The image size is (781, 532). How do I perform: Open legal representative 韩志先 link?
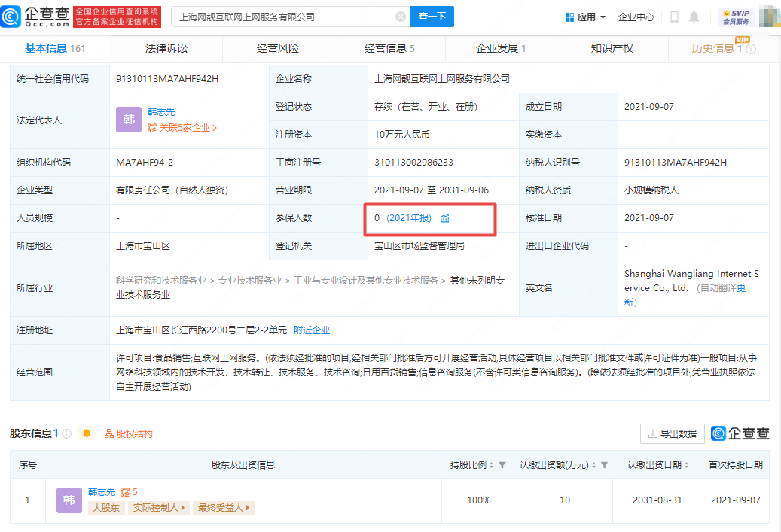pos(161,112)
